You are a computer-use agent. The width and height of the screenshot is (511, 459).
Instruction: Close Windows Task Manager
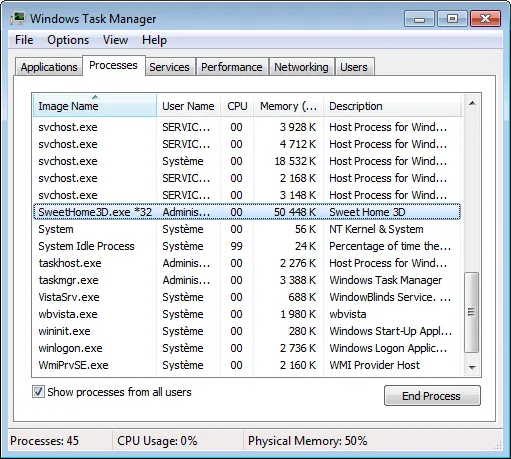[485, 19]
